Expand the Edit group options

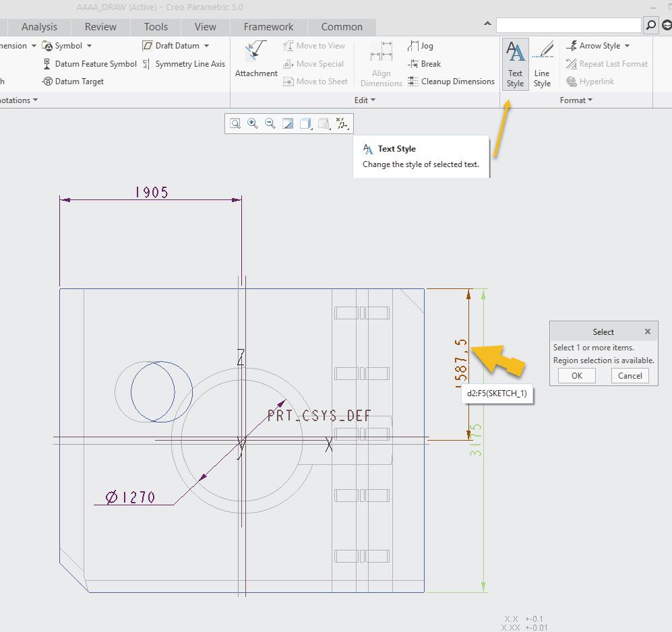(x=365, y=100)
